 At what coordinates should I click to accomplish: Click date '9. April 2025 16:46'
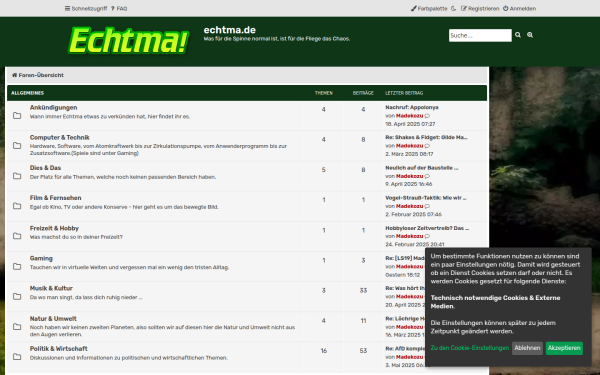coord(409,184)
